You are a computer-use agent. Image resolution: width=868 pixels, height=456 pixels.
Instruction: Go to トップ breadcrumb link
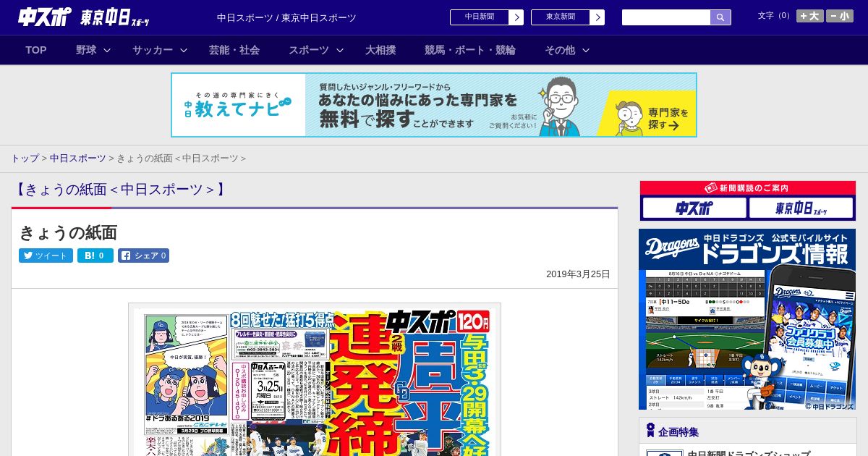[x=25, y=158]
